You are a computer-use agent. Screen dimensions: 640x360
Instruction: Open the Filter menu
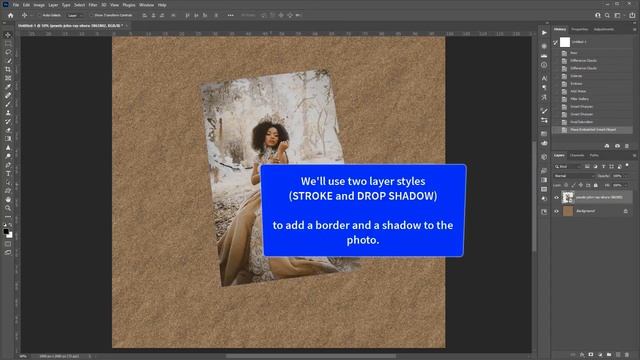coord(93,5)
